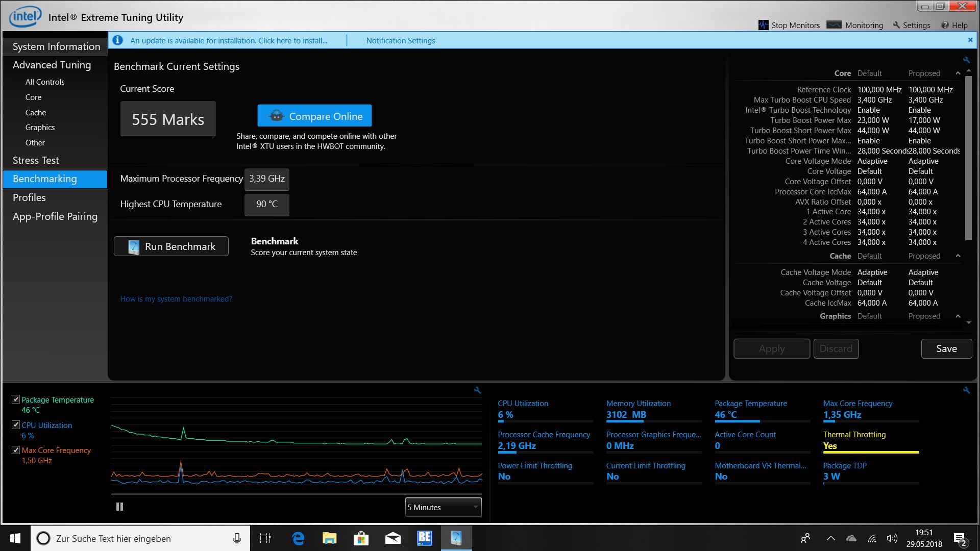Click the Help question mark icon
Viewport: 980px width, 551px height.
pos(945,25)
